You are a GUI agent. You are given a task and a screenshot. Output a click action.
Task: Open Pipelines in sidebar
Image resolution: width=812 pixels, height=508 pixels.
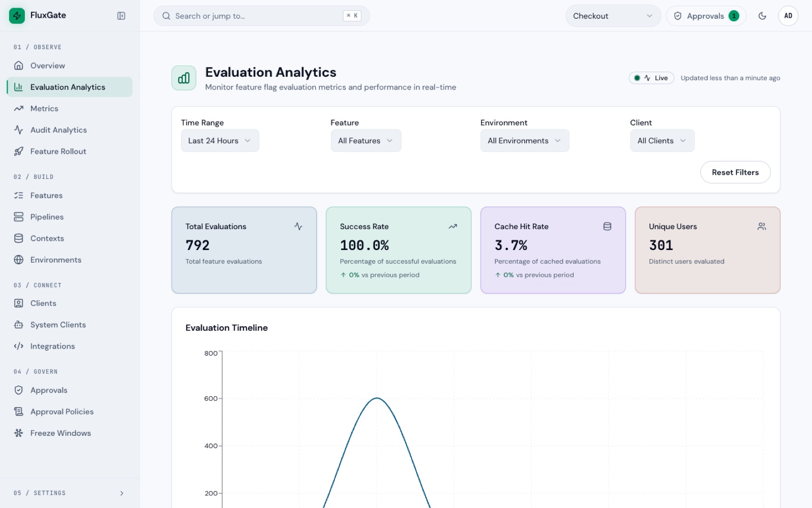pyautogui.click(x=70, y=217)
